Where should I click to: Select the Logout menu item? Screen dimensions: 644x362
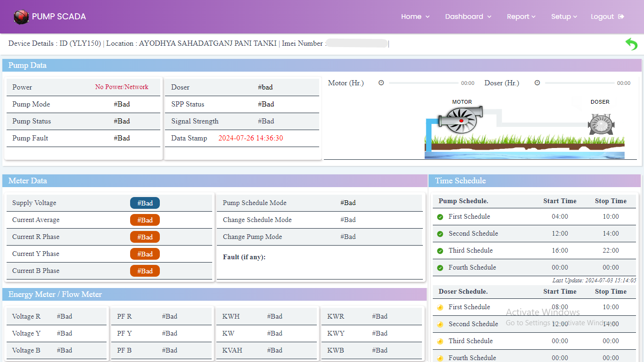tap(602, 16)
